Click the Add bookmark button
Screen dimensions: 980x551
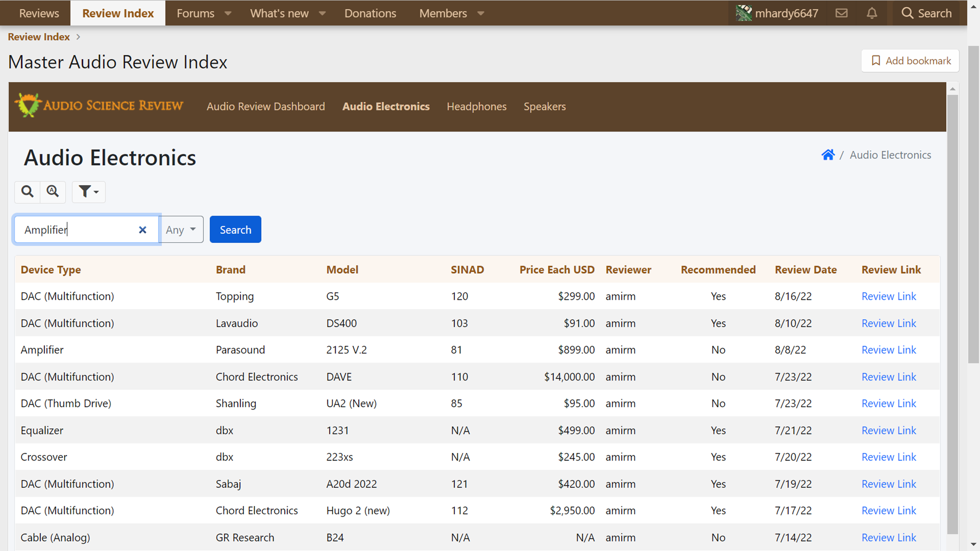pos(910,61)
